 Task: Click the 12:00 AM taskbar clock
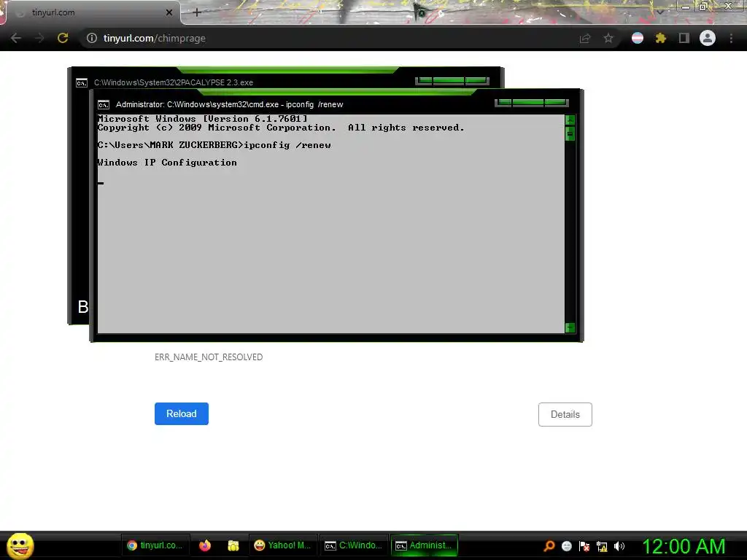684,546
